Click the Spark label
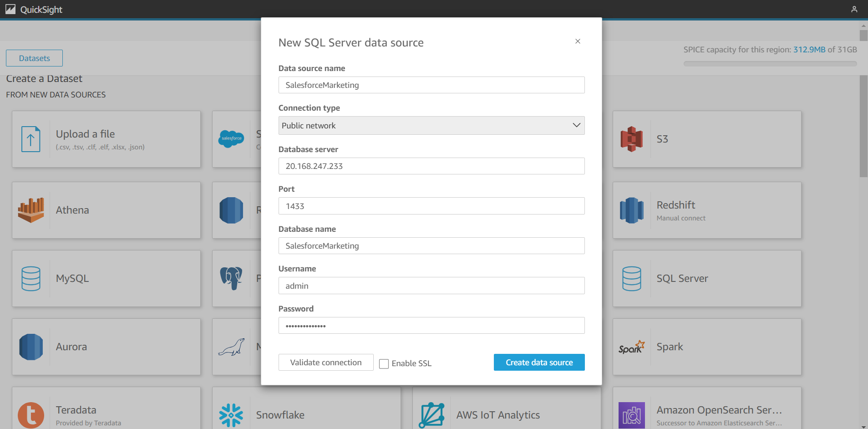Image resolution: width=868 pixels, height=429 pixels. tap(670, 347)
